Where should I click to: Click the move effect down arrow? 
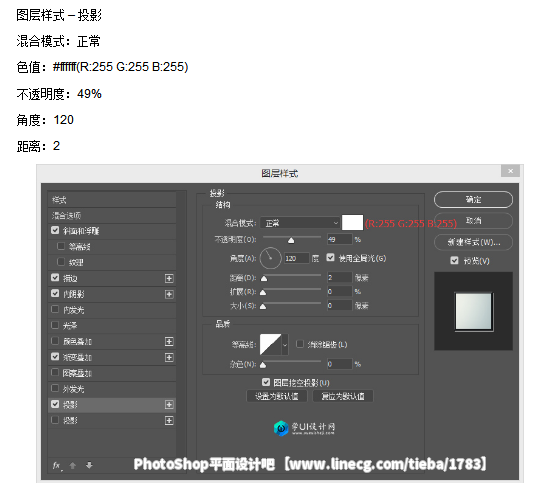(x=89, y=465)
